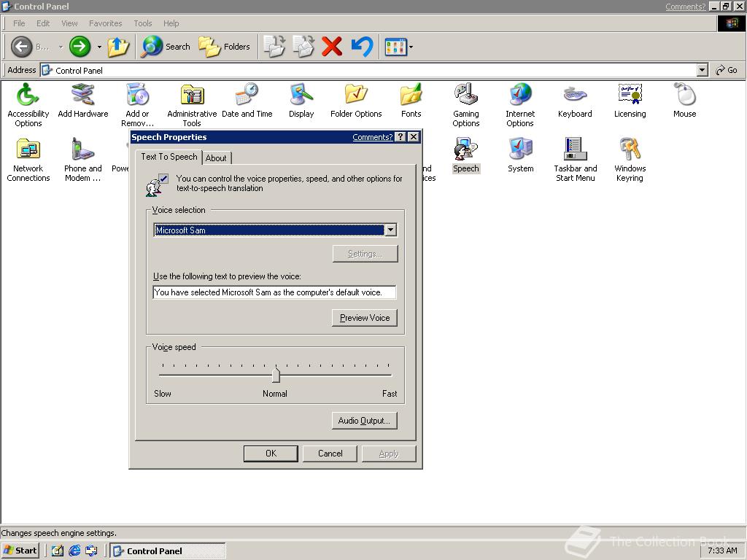The height and width of the screenshot is (560, 747).
Task: Open the Edit menu
Action: pyautogui.click(x=43, y=23)
